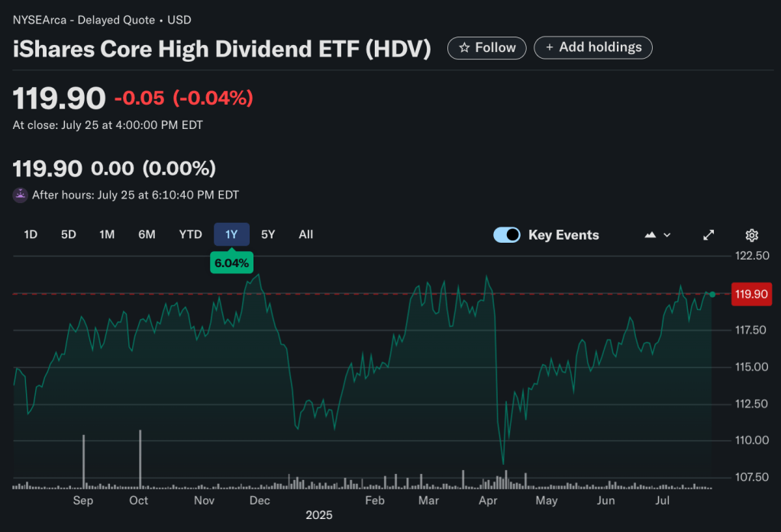Click the green dot at chart end

712,294
